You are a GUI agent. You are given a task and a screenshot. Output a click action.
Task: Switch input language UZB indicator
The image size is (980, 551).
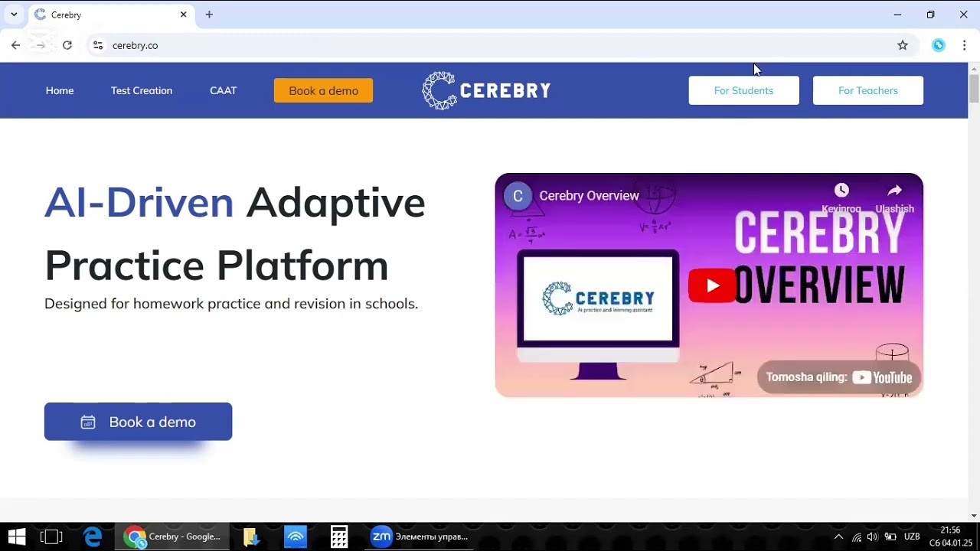pos(912,536)
